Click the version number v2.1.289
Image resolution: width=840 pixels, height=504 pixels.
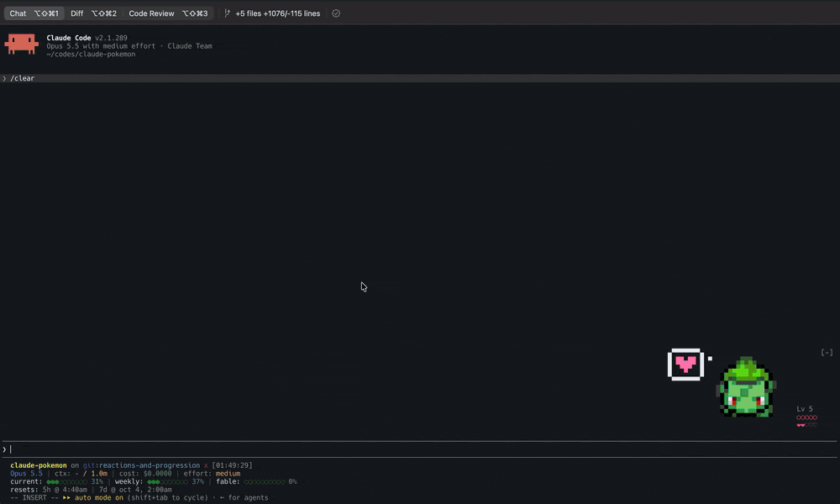tap(111, 38)
